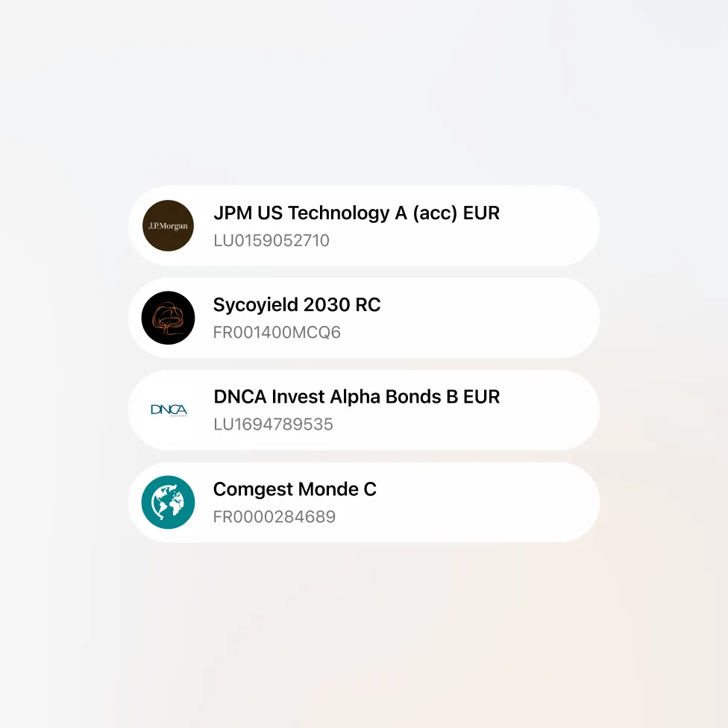This screenshot has height=728, width=728.
Task: Click the J.P.Morgan logo icon
Action: pos(168,226)
